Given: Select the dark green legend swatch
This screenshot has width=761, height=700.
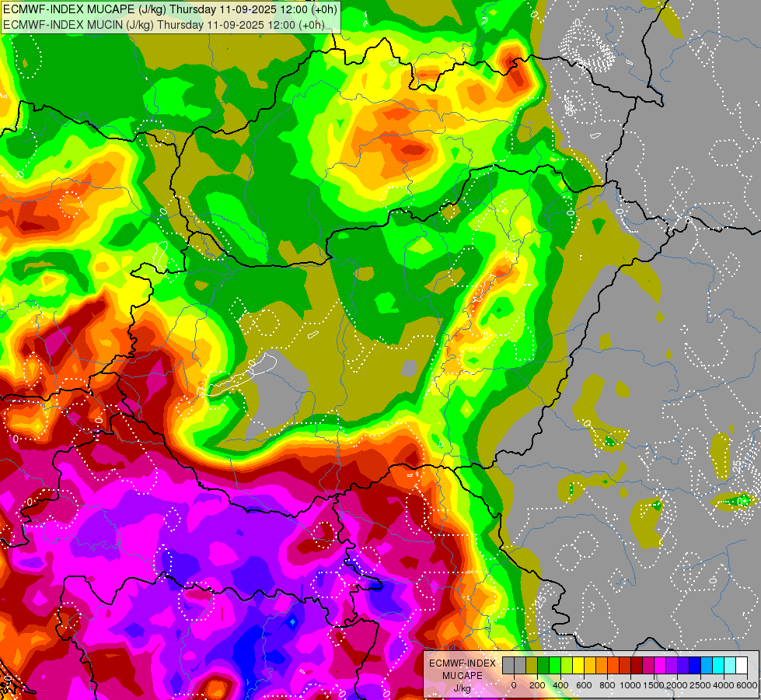Looking at the screenshot, I should coord(543,665).
